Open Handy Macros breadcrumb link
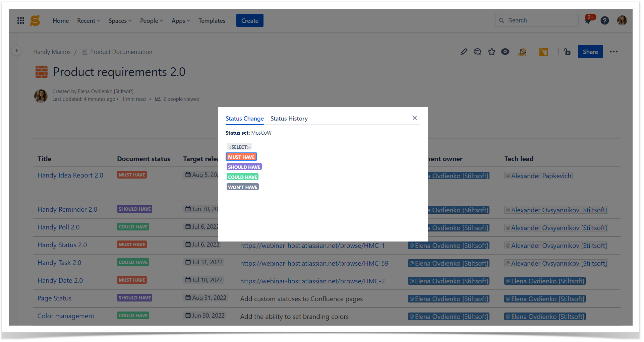The height and width of the screenshot is (342, 644). 52,52
